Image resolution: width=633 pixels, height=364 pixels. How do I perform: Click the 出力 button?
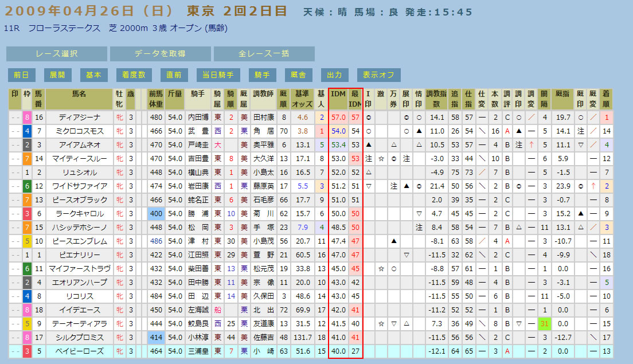pos(334,75)
